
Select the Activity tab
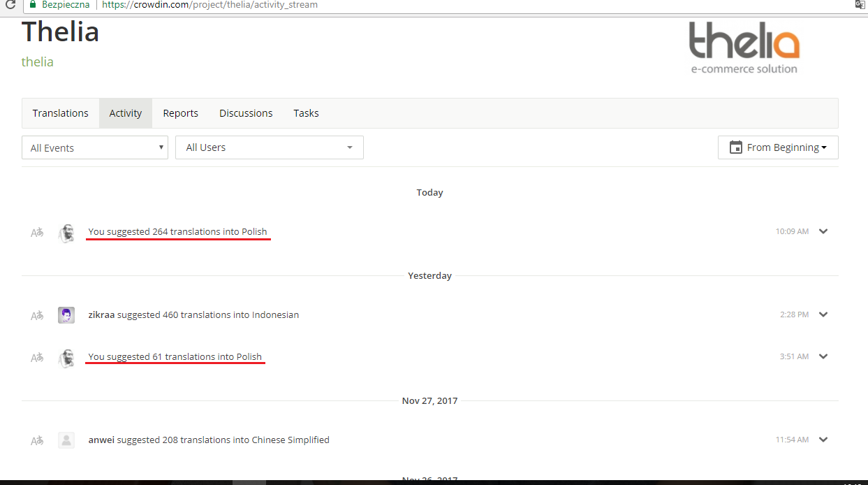pyautogui.click(x=126, y=113)
